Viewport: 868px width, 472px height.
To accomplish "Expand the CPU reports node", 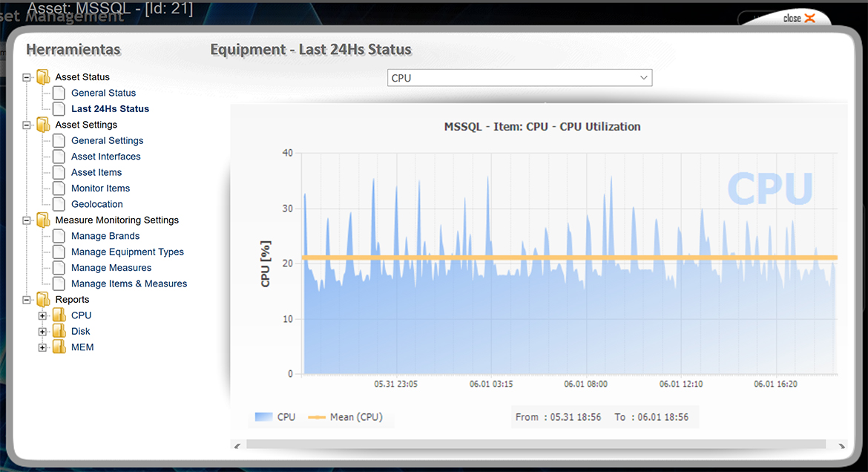I will click(x=42, y=316).
